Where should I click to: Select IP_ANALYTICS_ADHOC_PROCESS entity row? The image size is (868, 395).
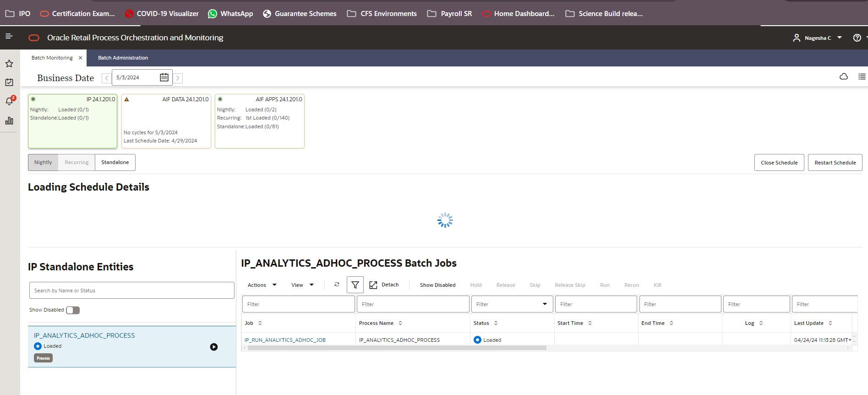click(x=132, y=346)
